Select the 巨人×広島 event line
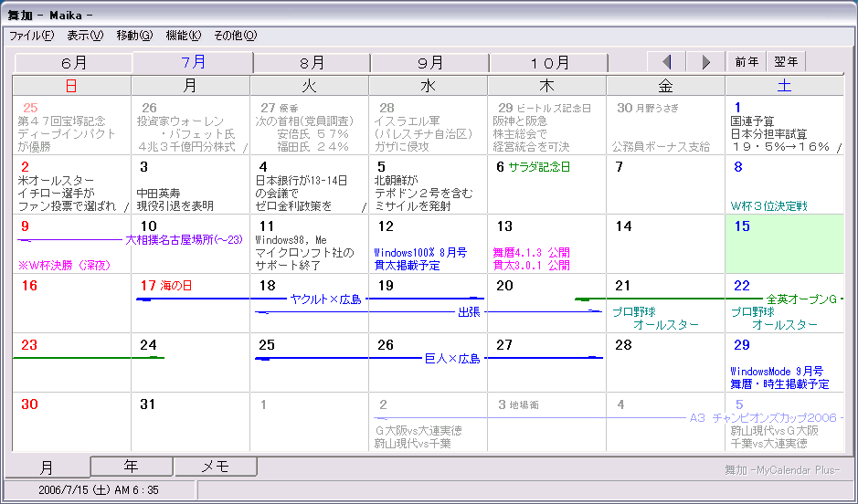858x504 pixels. pyautogui.click(x=452, y=360)
